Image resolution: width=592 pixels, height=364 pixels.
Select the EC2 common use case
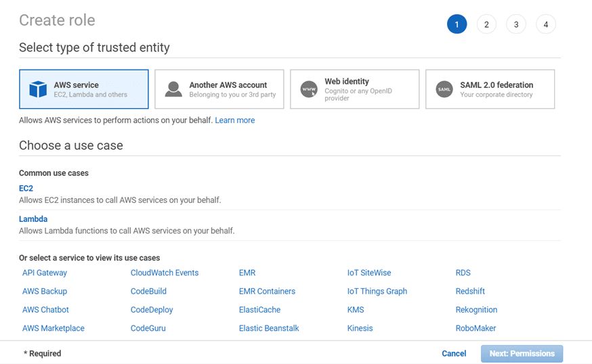(26, 188)
